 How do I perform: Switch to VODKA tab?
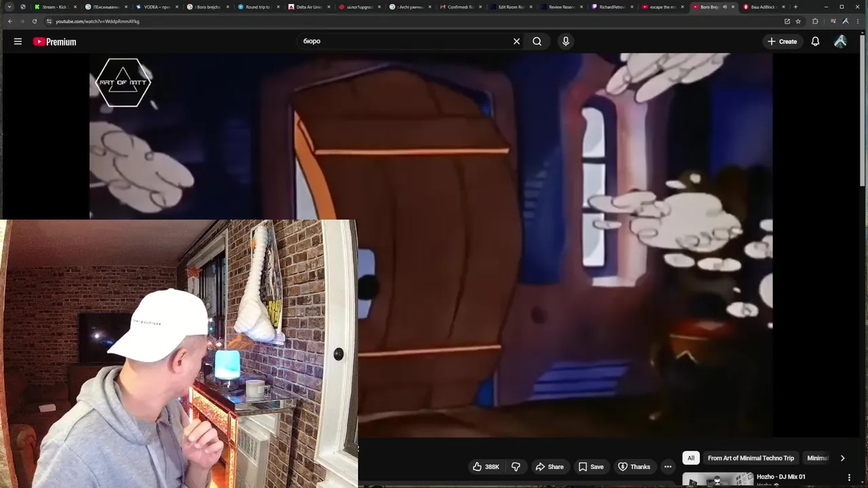click(x=157, y=7)
